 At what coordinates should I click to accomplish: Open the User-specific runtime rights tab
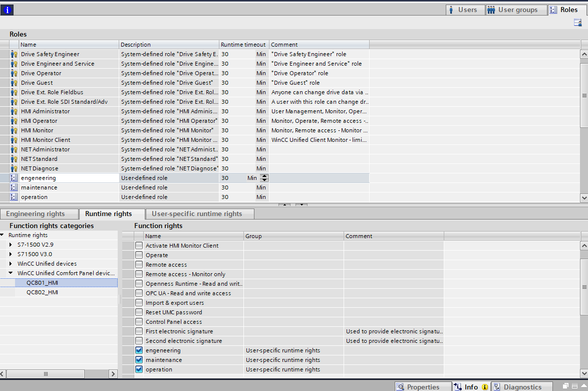[200, 214]
